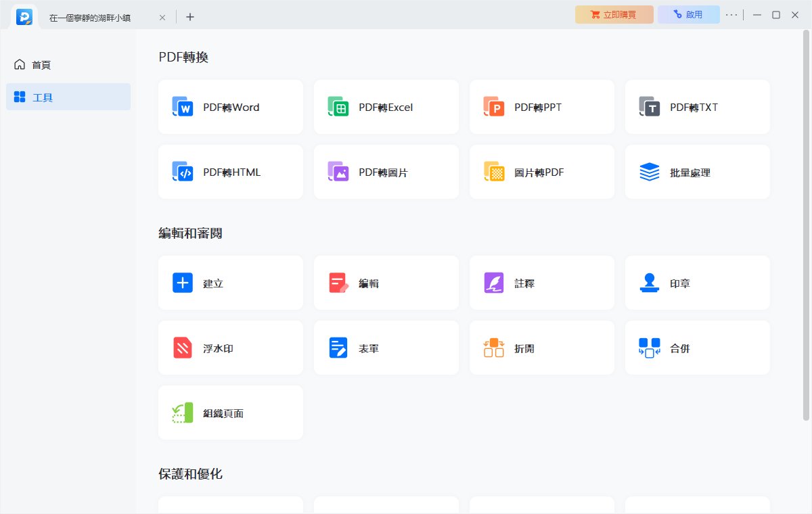
Task: Launch the PDF轉TXT tool
Action: [697, 107]
